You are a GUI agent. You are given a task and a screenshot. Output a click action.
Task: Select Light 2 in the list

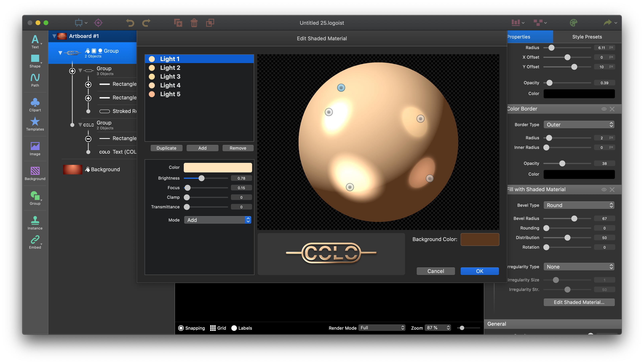point(199,68)
